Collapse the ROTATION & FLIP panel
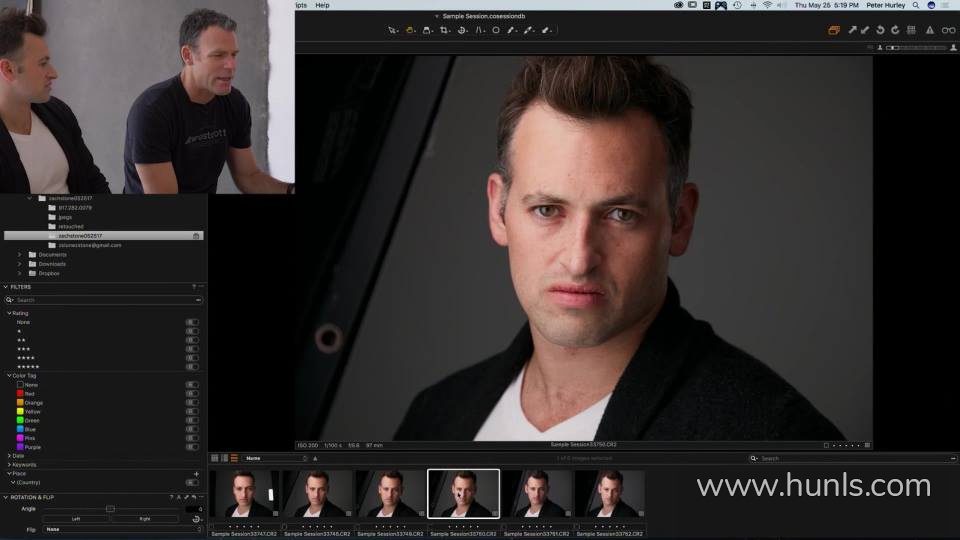The width and height of the screenshot is (960, 540). pos(6,497)
